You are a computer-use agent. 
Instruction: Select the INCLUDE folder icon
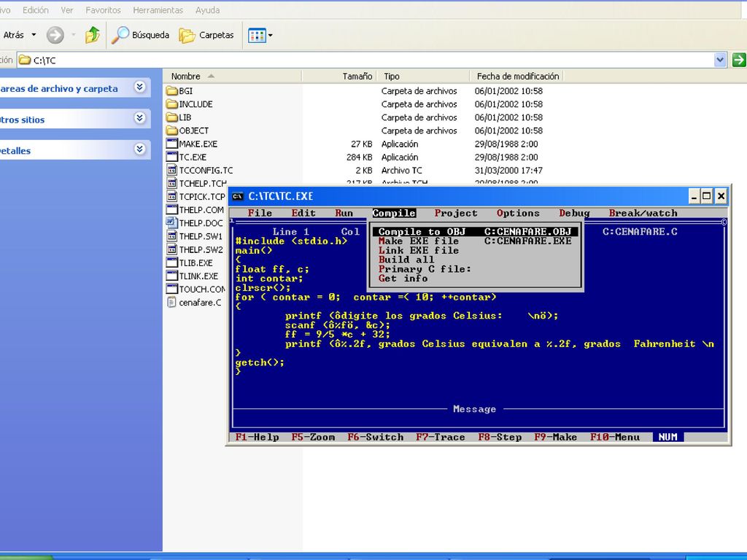coord(171,104)
